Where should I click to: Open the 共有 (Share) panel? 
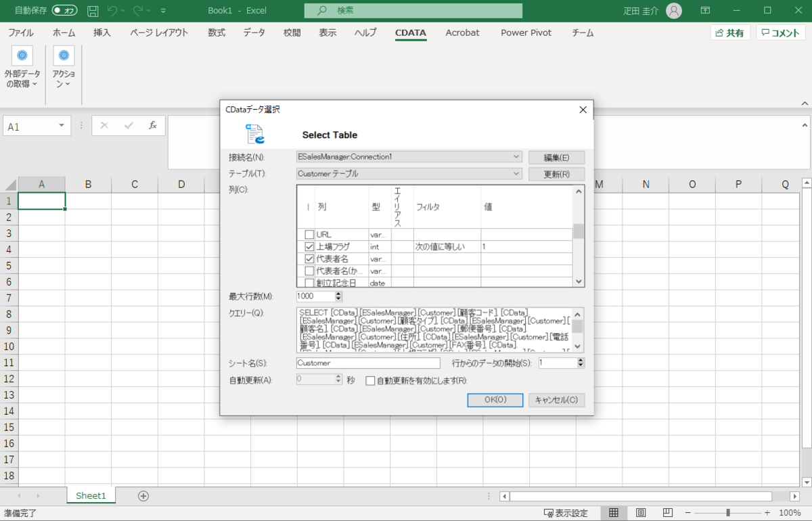[729, 32]
